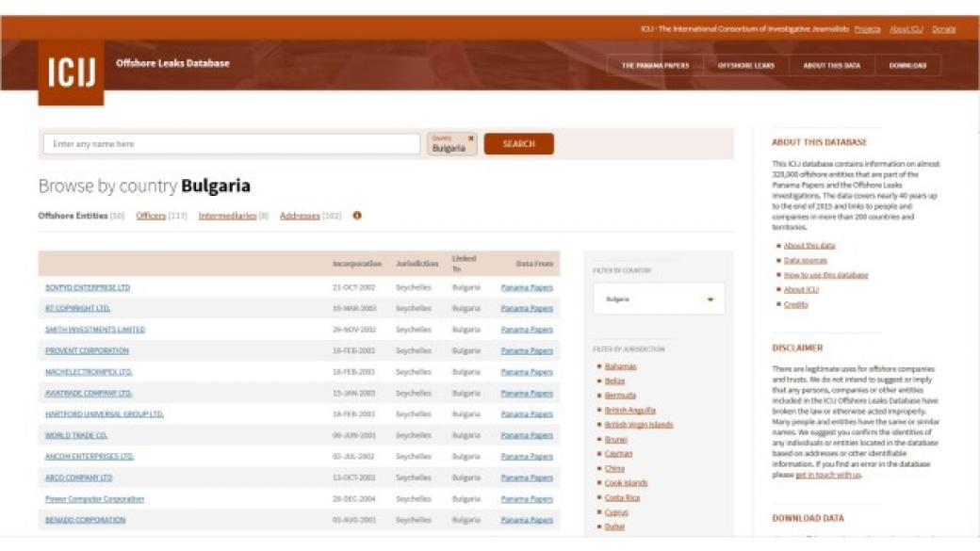This screenshot has height=551, width=980.
Task: Open WORLD TRADE CO. entity
Action: (x=76, y=435)
